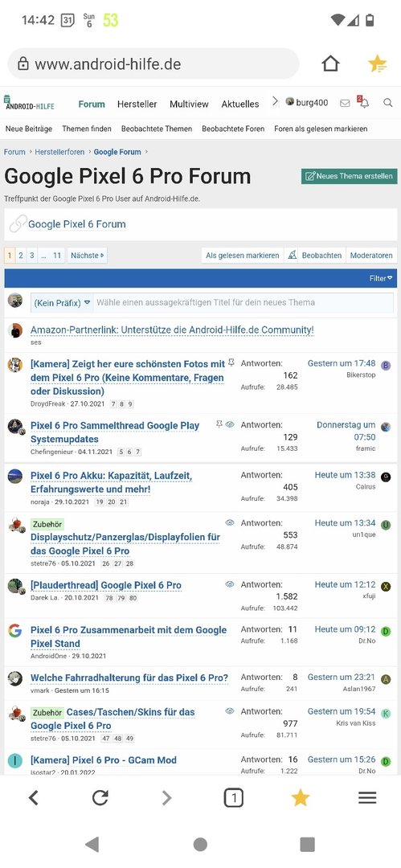The height and width of the screenshot is (868, 401).
Task: Expand navigation overflow arrow after Aktuelles
Action: pyautogui.click(x=275, y=102)
